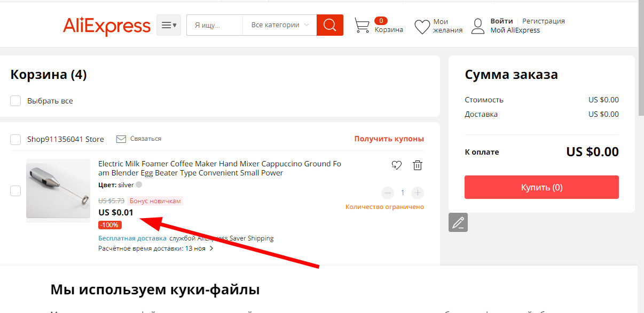The width and height of the screenshot is (644, 313).
Task: Expand the hamburger categories menu
Action: click(169, 25)
